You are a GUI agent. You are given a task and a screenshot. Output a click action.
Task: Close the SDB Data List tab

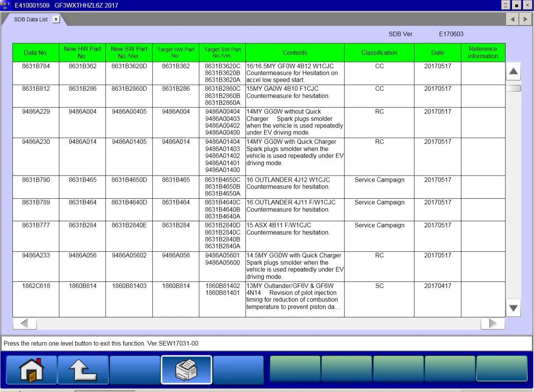tap(56, 19)
